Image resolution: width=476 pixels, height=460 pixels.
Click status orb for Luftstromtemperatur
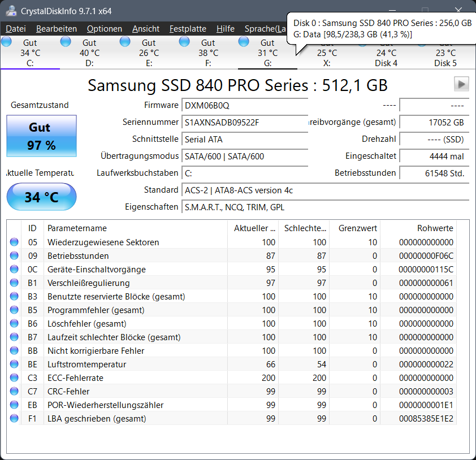click(x=14, y=364)
